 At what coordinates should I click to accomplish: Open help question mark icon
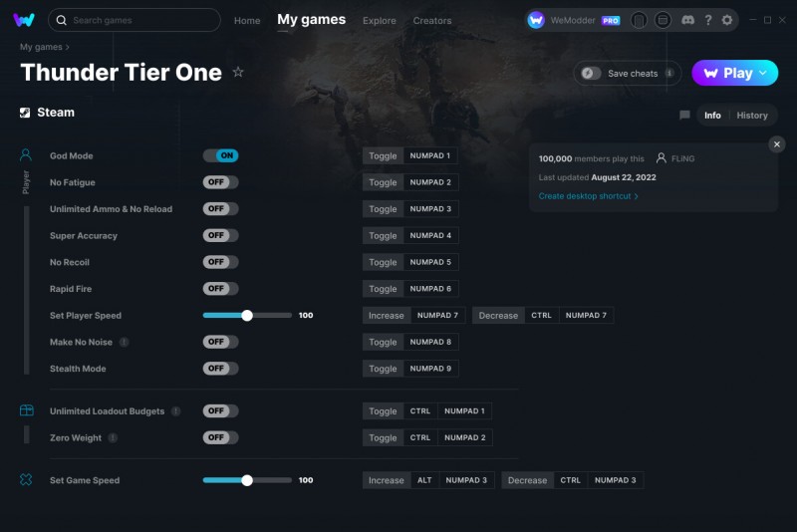pos(708,20)
